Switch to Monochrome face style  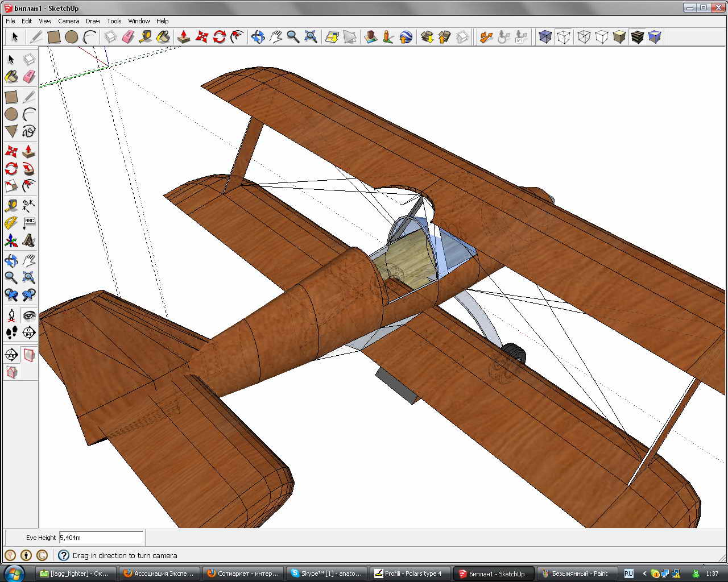(655, 37)
